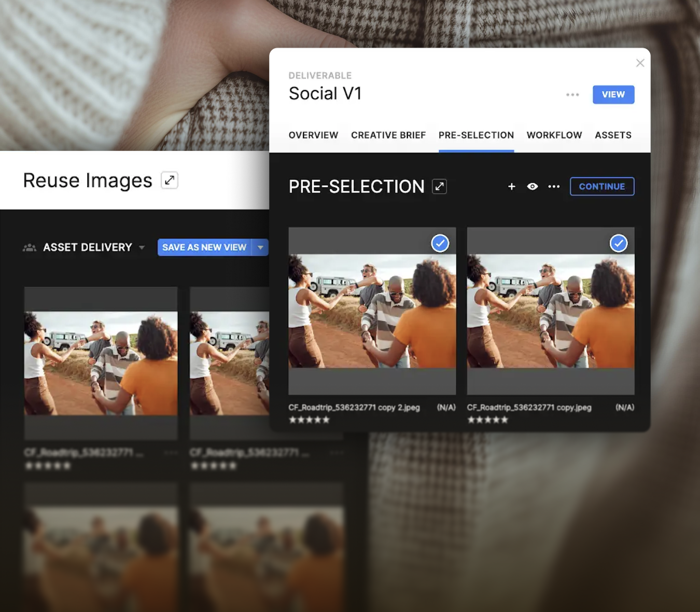Go to the Workflow tab
The width and height of the screenshot is (700, 612).
pos(554,135)
